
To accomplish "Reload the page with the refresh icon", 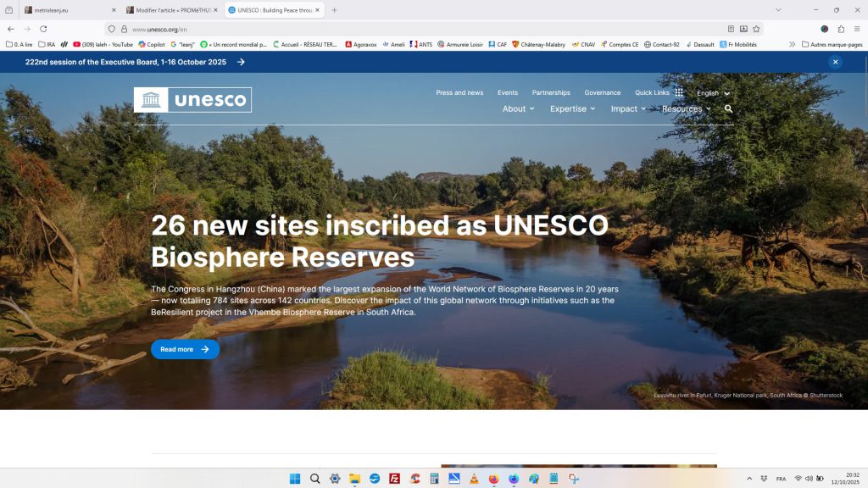I will tap(43, 29).
